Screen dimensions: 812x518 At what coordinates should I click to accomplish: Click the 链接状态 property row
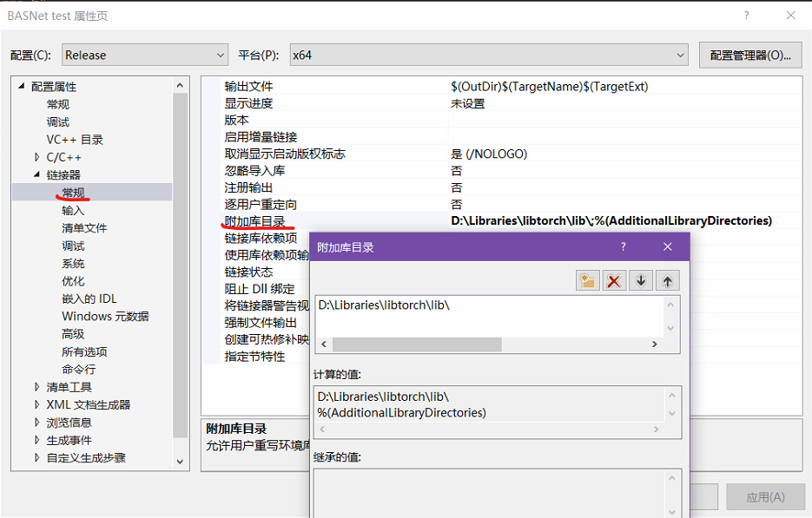click(248, 272)
